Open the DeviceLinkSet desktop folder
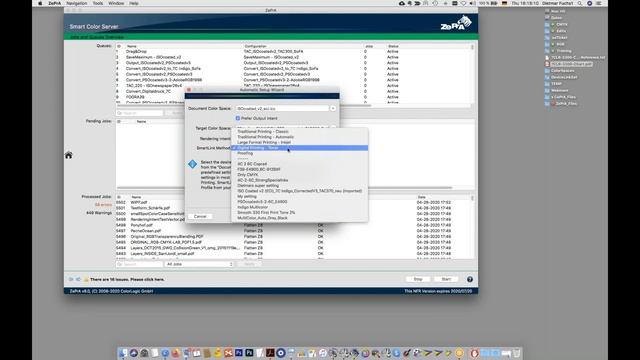Screen dimensions: 640x360 561,77
